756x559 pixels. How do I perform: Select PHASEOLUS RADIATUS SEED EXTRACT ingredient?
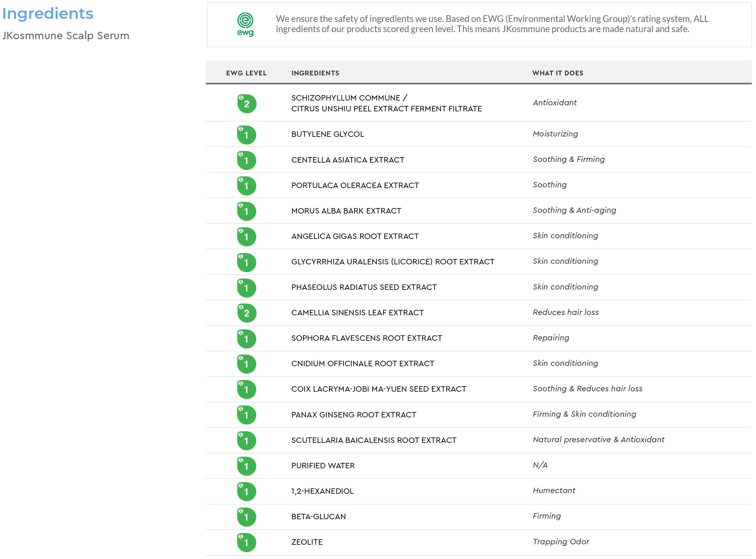tap(364, 287)
